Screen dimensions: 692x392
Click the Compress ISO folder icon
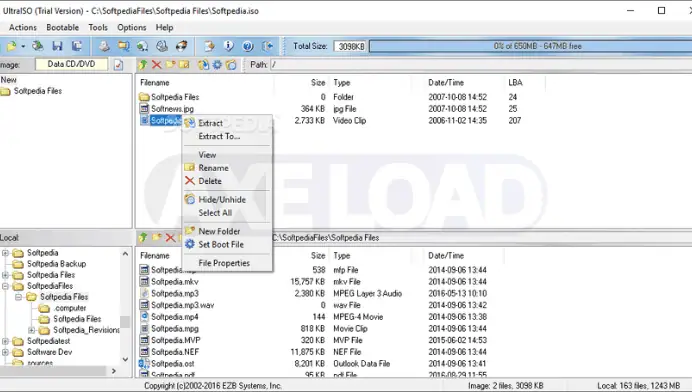pos(123,46)
